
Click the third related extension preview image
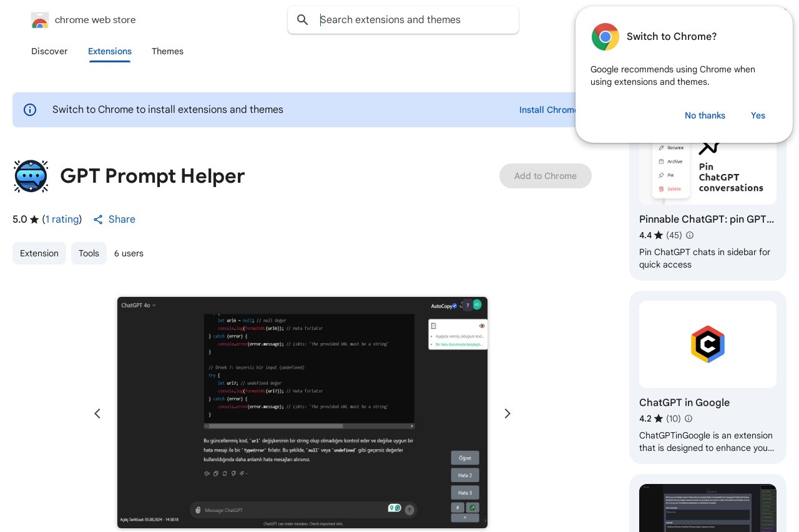(x=708, y=508)
